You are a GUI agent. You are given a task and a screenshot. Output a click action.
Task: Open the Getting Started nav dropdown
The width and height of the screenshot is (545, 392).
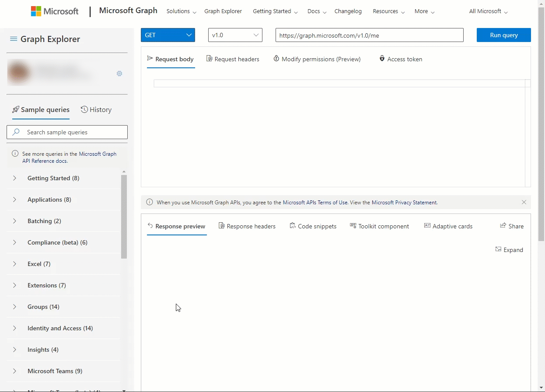pyautogui.click(x=276, y=11)
